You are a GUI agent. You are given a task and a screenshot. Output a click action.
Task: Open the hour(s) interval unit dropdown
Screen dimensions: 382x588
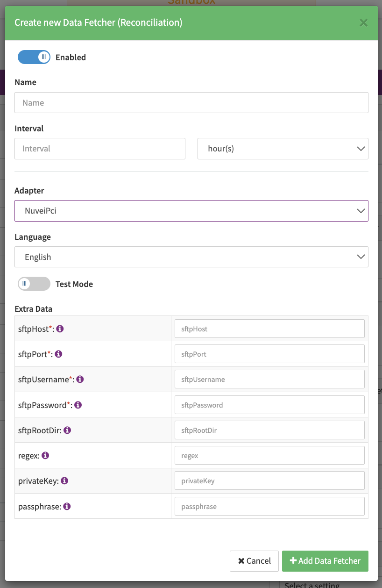(x=283, y=149)
